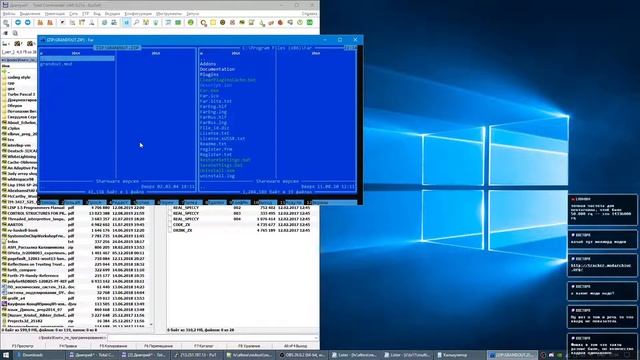Select License.txt in Far right panel
Screen dimensions: 640x360
click(x=215, y=133)
